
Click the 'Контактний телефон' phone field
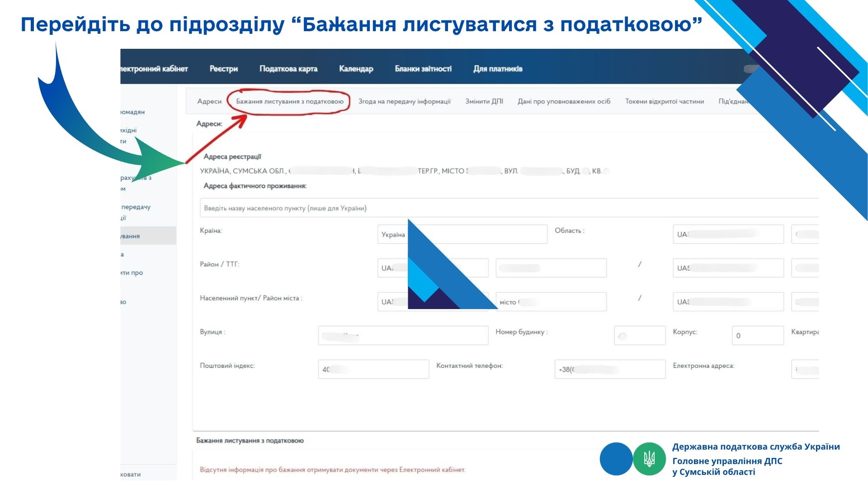(x=609, y=369)
